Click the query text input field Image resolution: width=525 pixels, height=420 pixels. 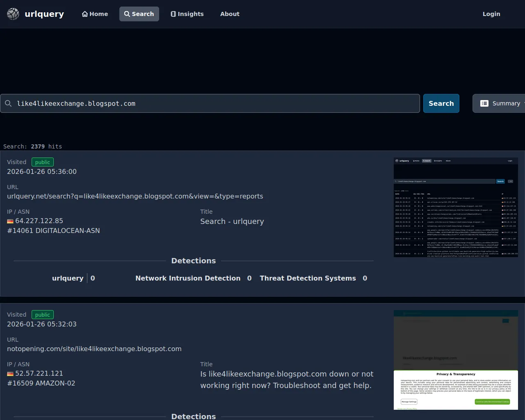pyautogui.click(x=213, y=103)
